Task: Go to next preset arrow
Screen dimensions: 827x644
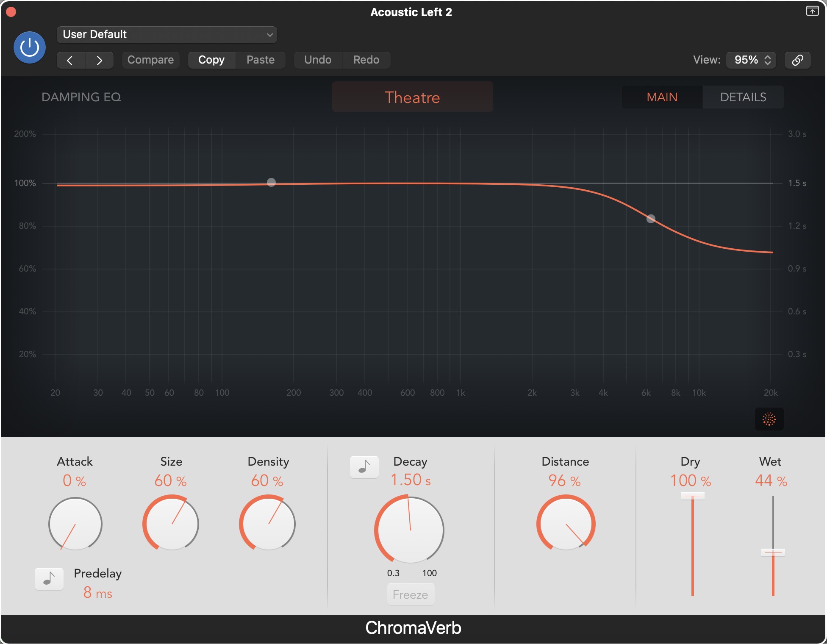Action: coord(99,60)
